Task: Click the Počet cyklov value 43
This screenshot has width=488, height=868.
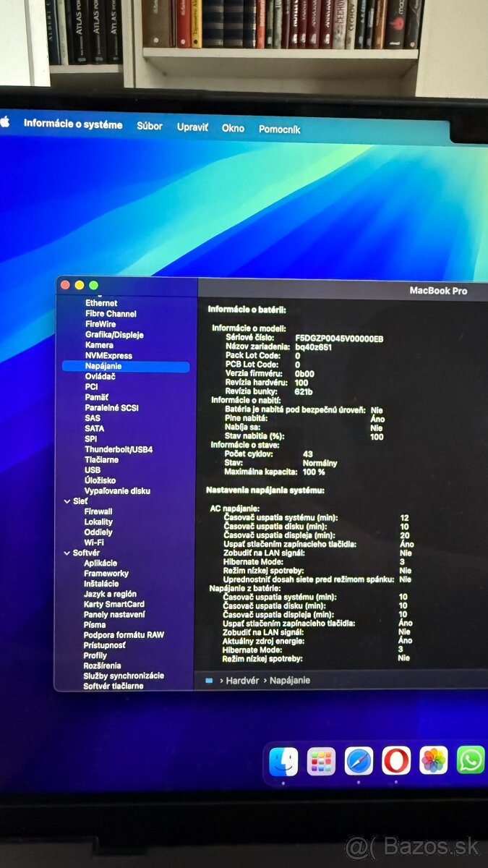Action: pos(307,454)
